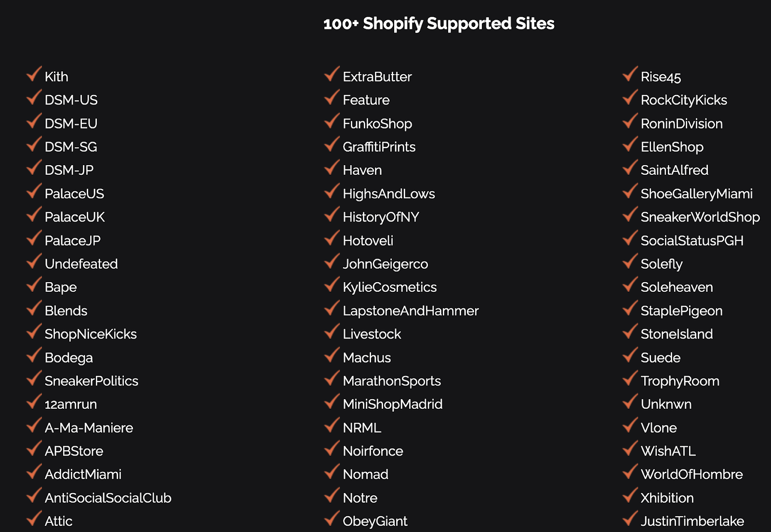Click the orange checkmark next to Bape
This screenshot has height=532, width=771.
tap(34, 285)
